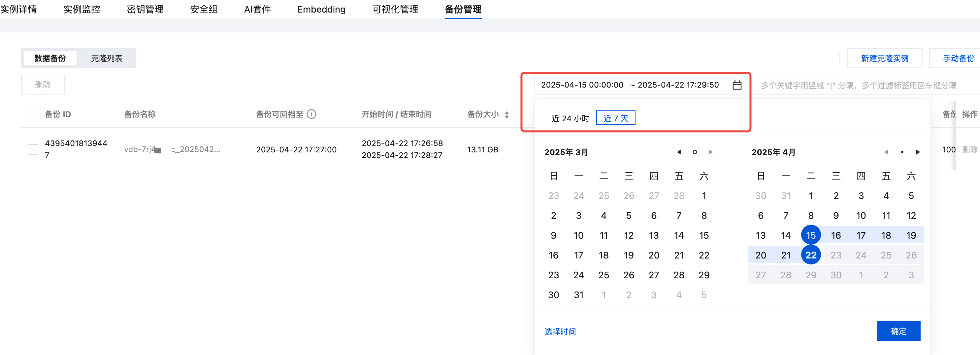Screen dimensions: 980x355
Task: Switch to the 实例监控 tab
Action: tap(82, 9)
